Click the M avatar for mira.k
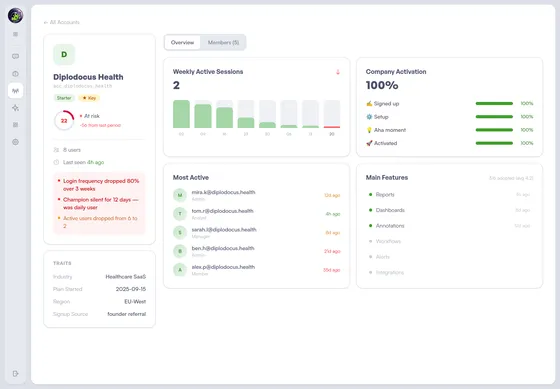 [x=180, y=195]
